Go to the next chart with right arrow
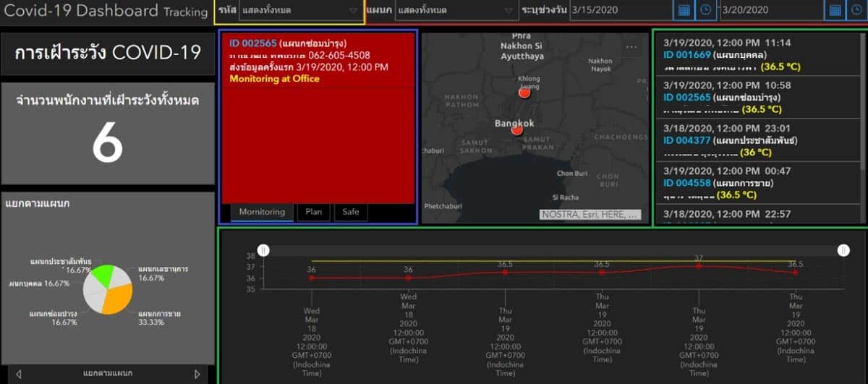The height and width of the screenshot is (384, 868). 197,374
